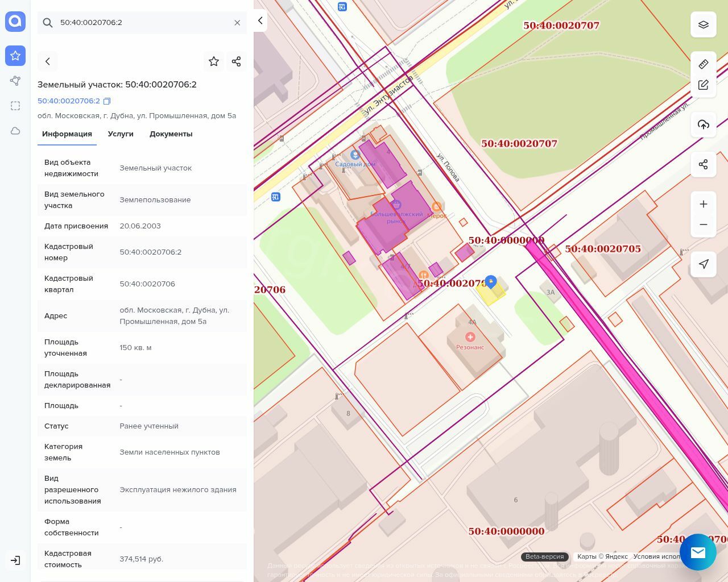Click the share icon on map toolbar
Image resolution: width=728 pixels, height=582 pixels.
click(x=703, y=165)
